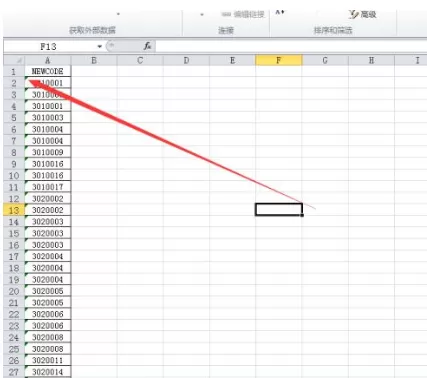
Task: Select column H header
Action: (371, 60)
